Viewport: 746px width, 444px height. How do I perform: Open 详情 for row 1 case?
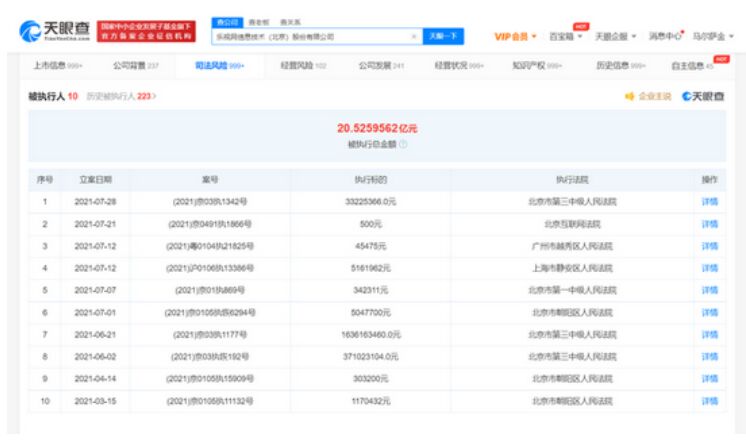tap(709, 201)
